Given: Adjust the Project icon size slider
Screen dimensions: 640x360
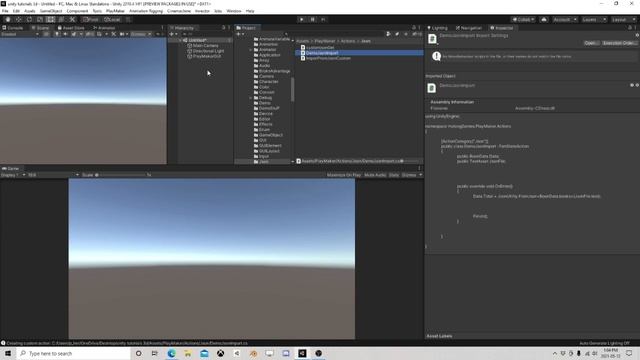Looking at the screenshot, I should (x=402, y=161).
